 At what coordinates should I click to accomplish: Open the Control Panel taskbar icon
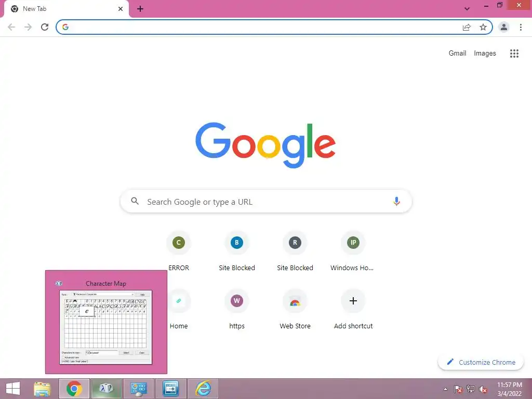[138, 389]
